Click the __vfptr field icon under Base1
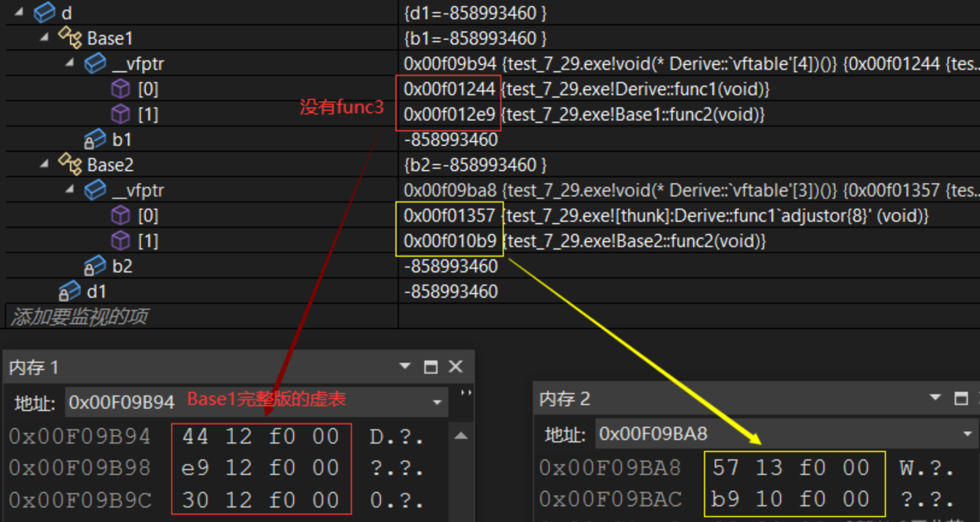Image resolution: width=980 pixels, height=522 pixels. point(95,63)
